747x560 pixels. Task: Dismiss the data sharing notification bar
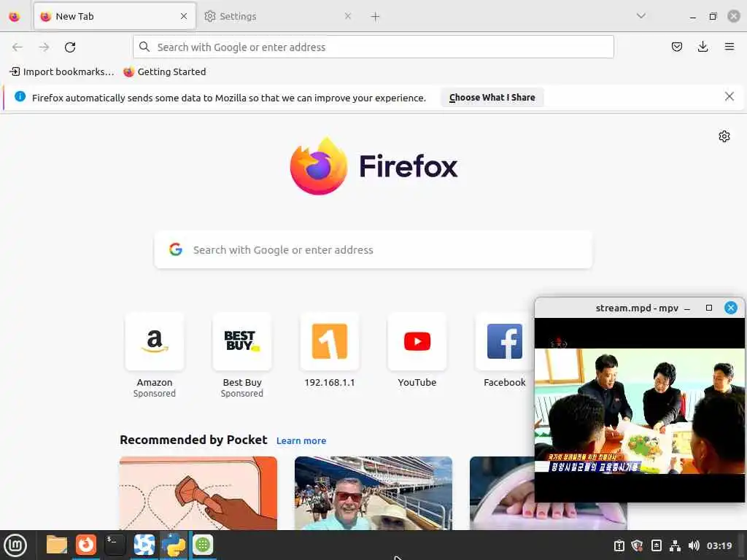[729, 97]
